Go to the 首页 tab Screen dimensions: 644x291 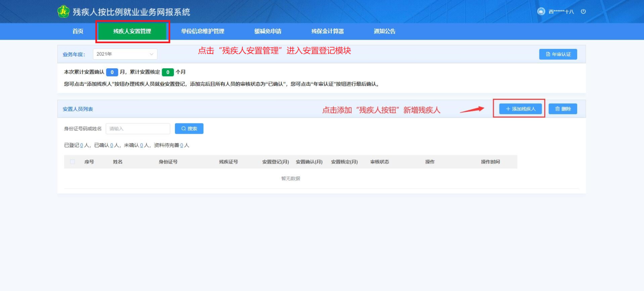(78, 31)
